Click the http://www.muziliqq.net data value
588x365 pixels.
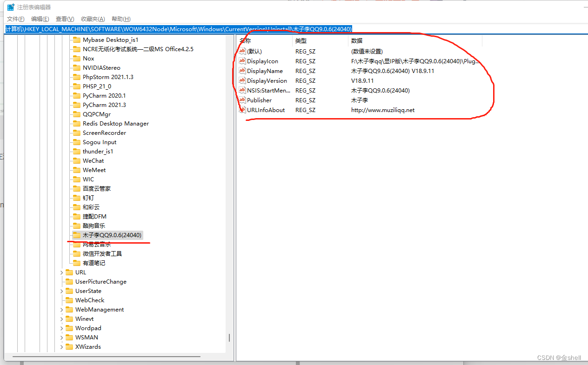pyautogui.click(x=382, y=110)
